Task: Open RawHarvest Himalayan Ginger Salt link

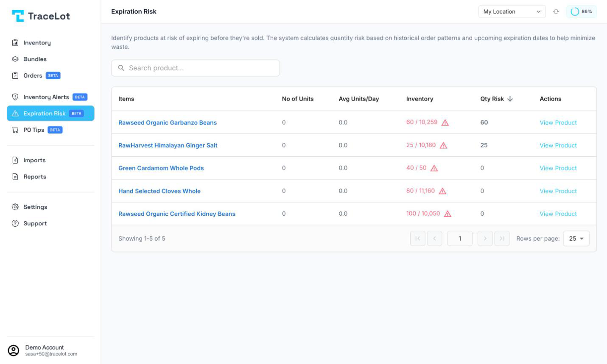Action: click(x=168, y=145)
